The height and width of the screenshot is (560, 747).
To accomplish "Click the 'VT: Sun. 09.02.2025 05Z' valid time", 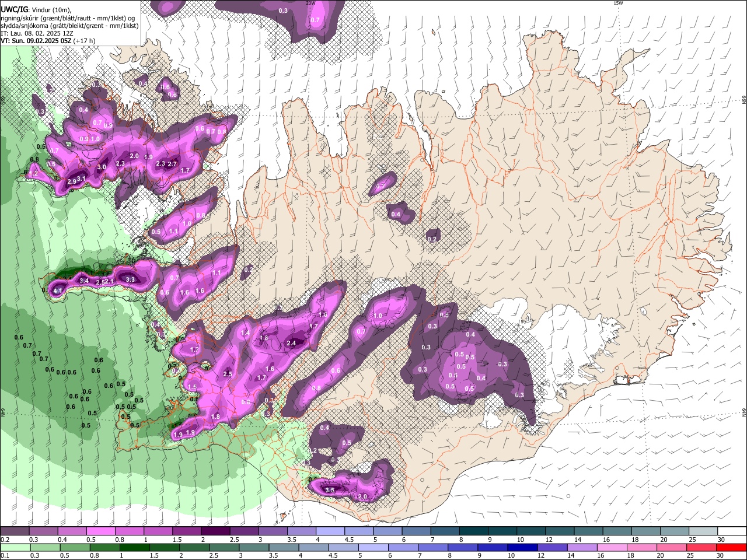I will (x=36, y=41).
